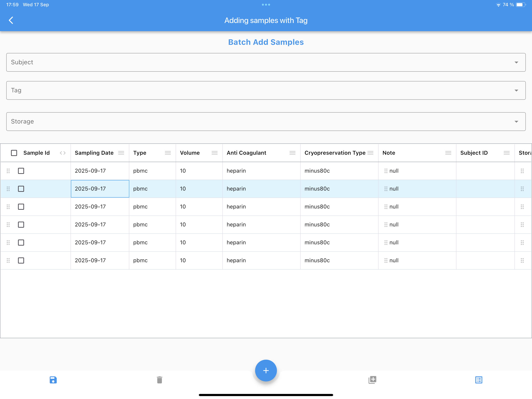The width and height of the screenshot is (532, 399).
Task: Open the Note column menu icon
Action: pos(448,153)
